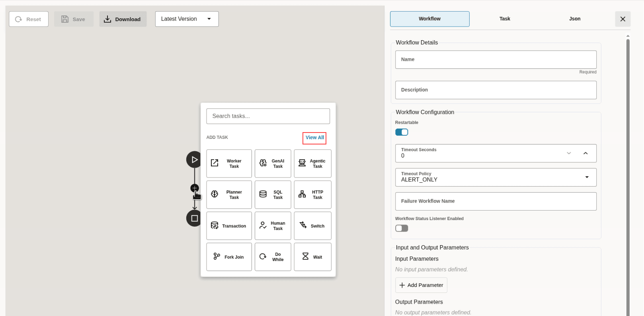The height and width of the screenshot is (316, 644).
Task: Add an Agentic Task
Action: pyautogui.click(x=312, y=164)
